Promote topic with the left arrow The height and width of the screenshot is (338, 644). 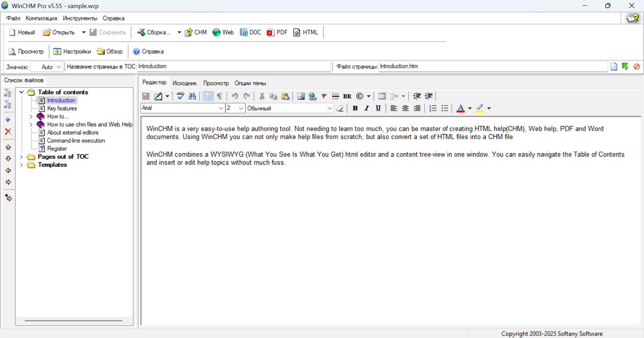point(8,171)
